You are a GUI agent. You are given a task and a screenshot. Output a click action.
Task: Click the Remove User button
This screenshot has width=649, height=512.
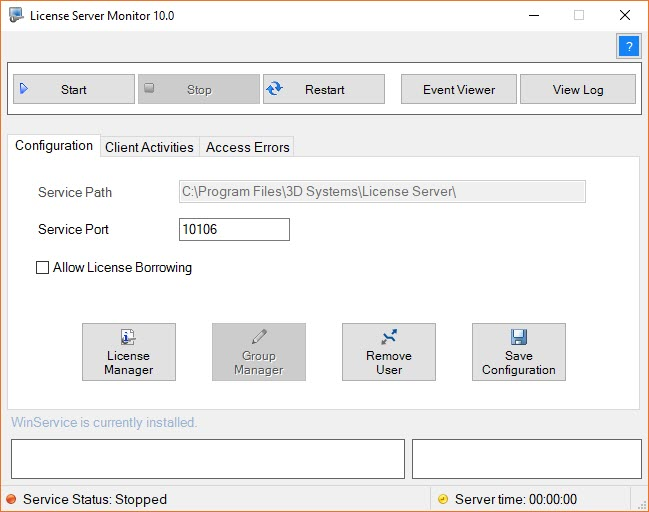click(x=388, y=352)
